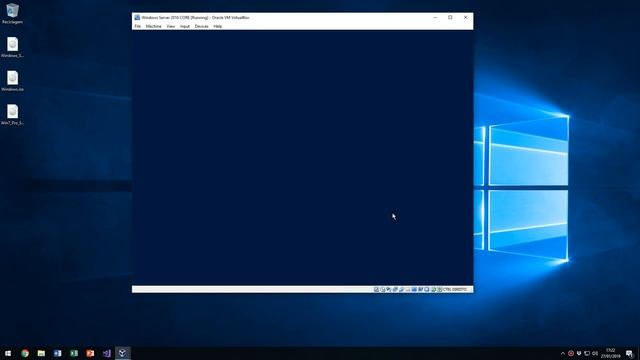Select the Reciclagem recycle bin desktop icon

click(12, 13)
